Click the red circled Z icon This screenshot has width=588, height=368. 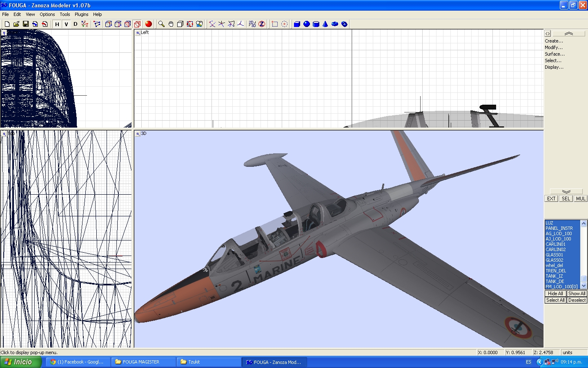(262, 24)
